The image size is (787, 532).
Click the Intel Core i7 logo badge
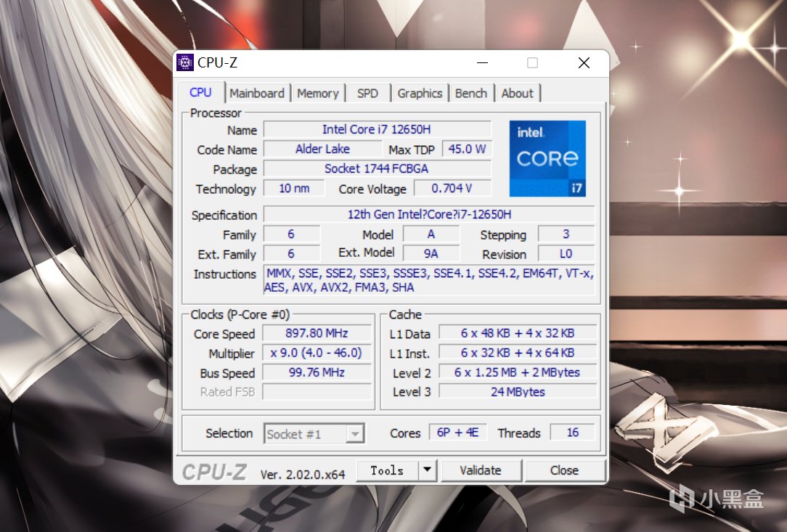coord(547,159)
